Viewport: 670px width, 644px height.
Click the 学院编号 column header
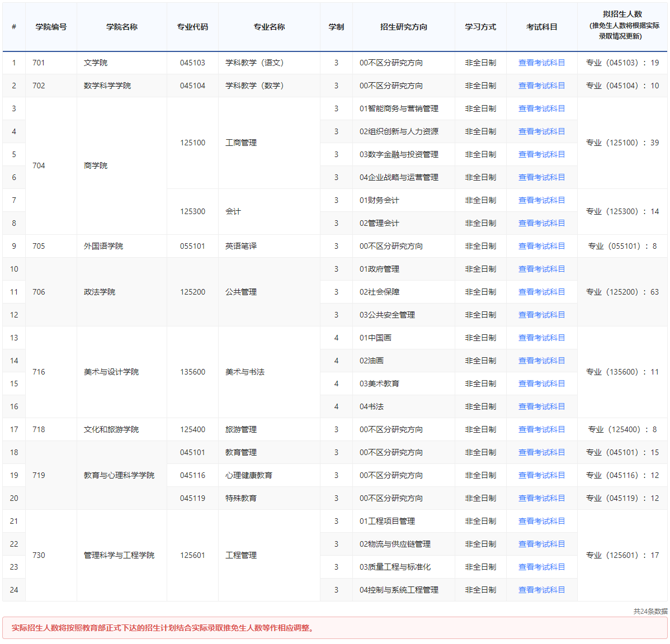(x=51, y=27)
